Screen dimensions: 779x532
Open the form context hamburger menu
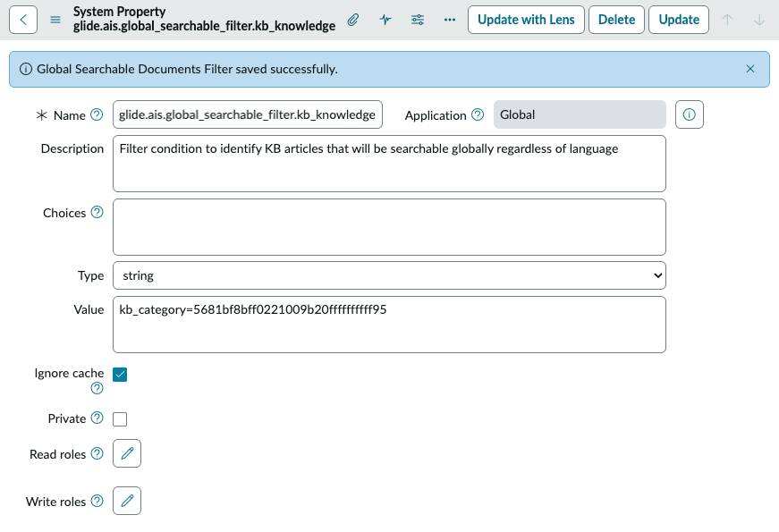[x=55, y=20]
